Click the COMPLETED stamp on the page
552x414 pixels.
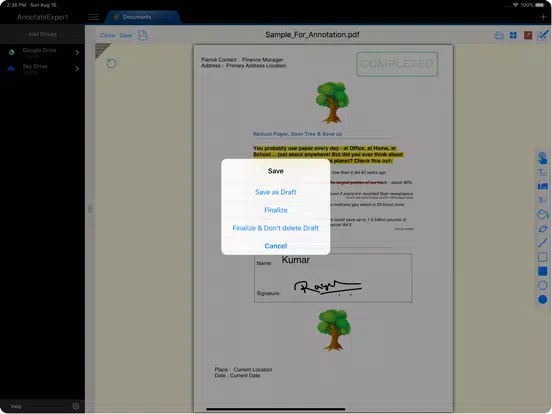click(397, 64)
